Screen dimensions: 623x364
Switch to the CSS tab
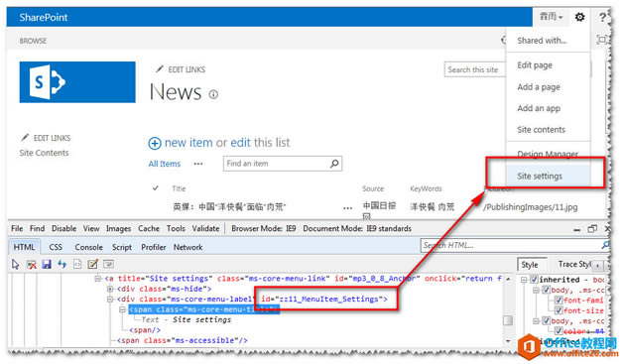(56, 247)
